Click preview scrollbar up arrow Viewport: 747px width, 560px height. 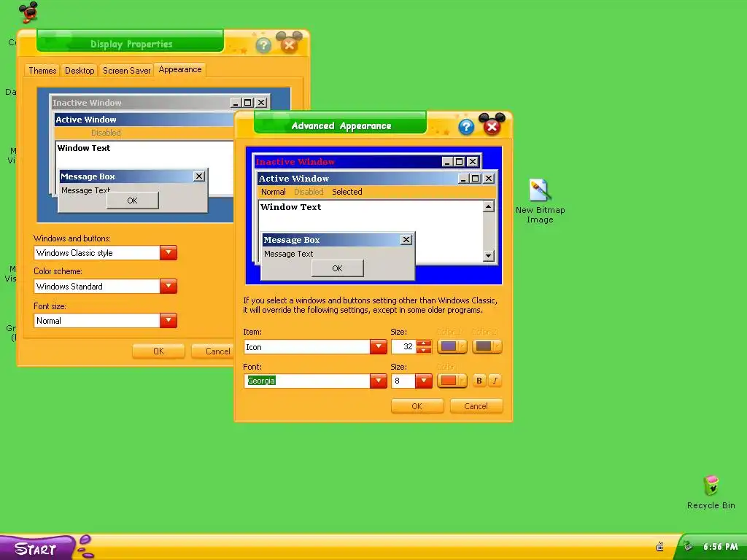(x=488, y=206)
